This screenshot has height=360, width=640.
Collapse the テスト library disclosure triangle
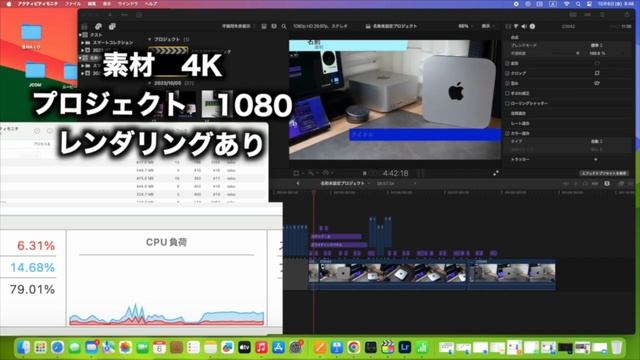point(80,35)
